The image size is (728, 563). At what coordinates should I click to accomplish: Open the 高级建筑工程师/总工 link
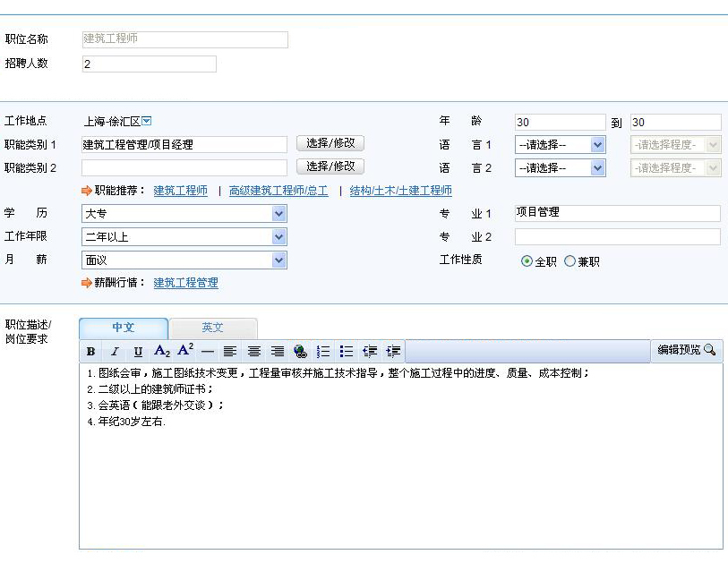point(278,191)
